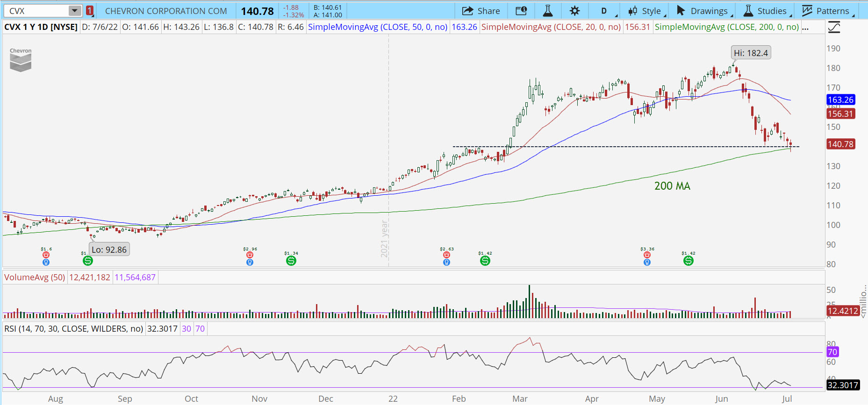Open the Style menu
868x405 pixels.
[x=645, y=11]
